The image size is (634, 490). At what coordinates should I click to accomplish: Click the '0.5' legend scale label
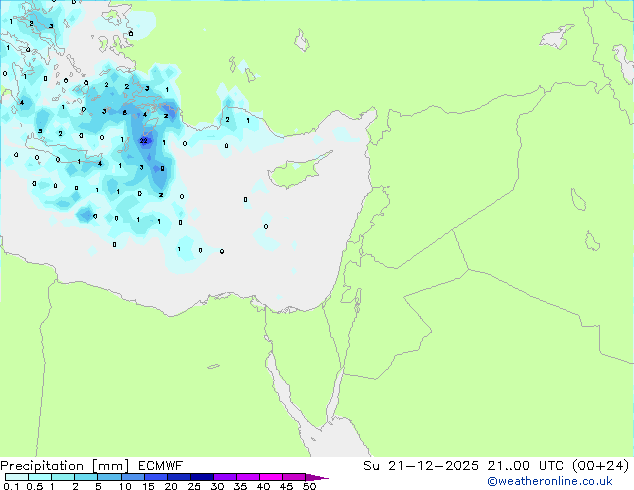pos(35,486)
